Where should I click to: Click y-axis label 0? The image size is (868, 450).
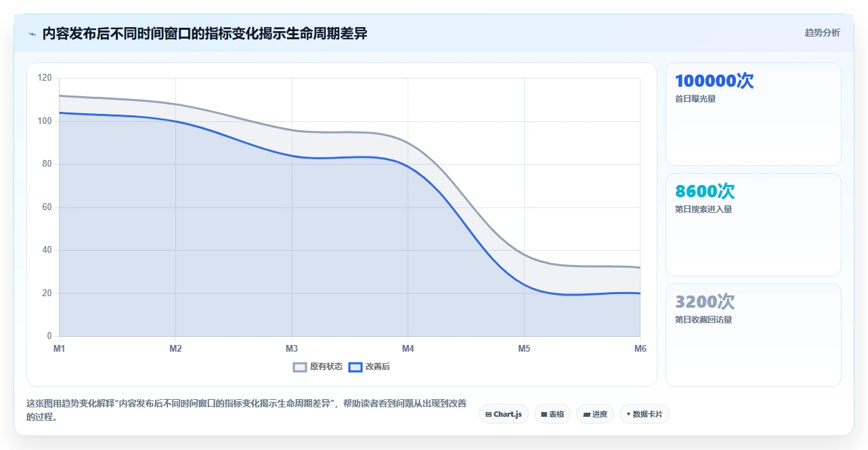click(x=49, y=336)
